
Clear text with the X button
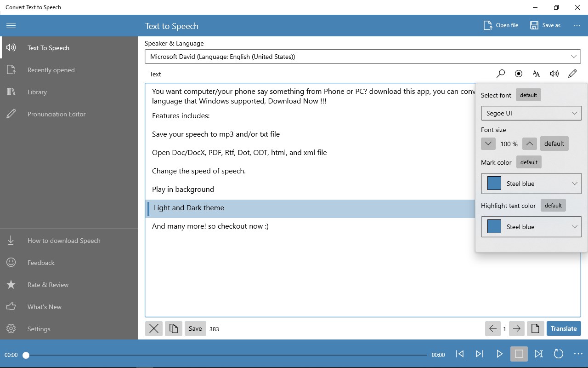154,328
